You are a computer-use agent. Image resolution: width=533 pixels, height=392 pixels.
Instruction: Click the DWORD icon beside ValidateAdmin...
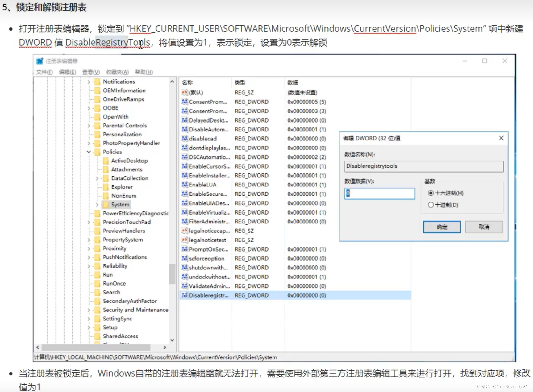coord(185,286)
